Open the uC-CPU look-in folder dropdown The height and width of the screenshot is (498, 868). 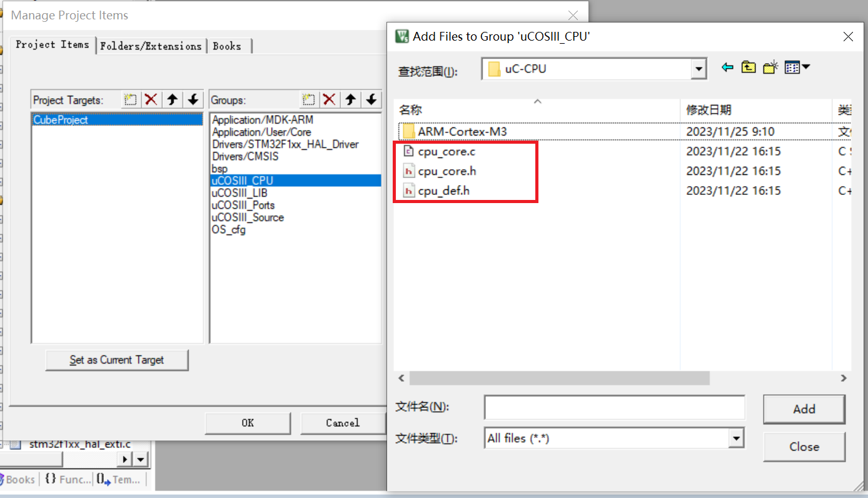(x=699, y=69)
